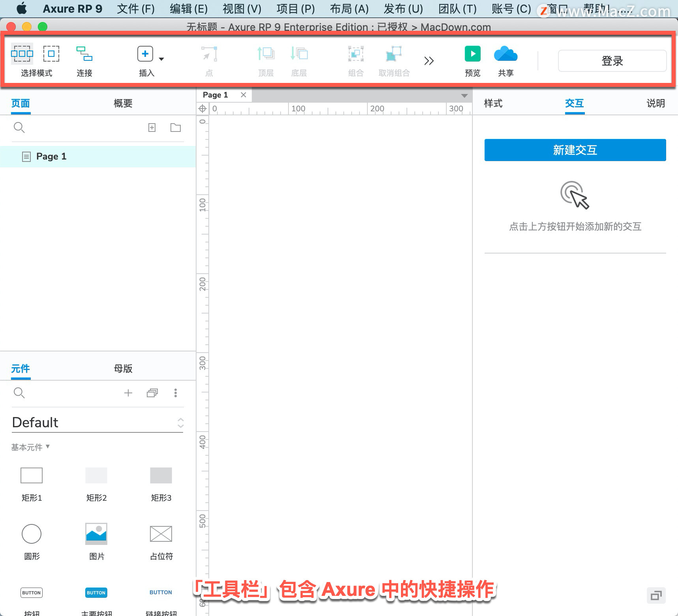This screenshot has height=616, width=678.
Task: Click the Share (共享) cloud icon
Action: pyautogui.click(x=506, y=54)
